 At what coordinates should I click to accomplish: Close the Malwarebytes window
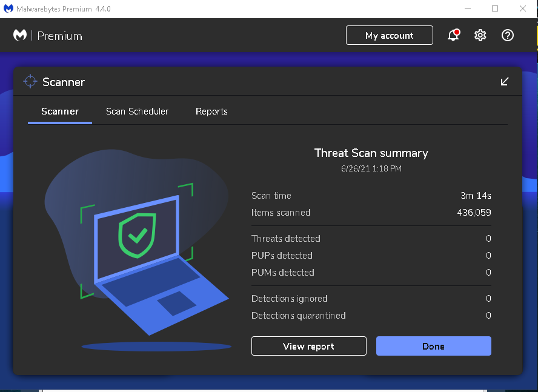[x=523, y=8]
